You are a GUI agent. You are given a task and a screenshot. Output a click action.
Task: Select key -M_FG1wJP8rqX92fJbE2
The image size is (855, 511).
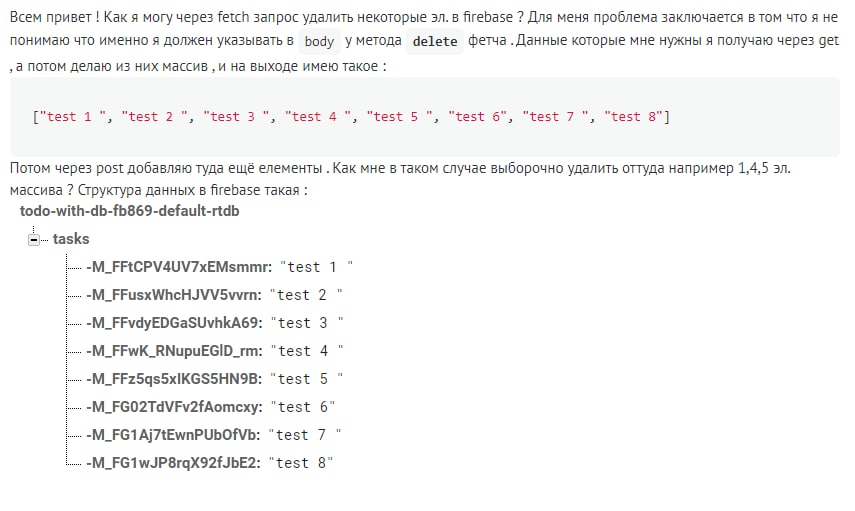(173, 463)
